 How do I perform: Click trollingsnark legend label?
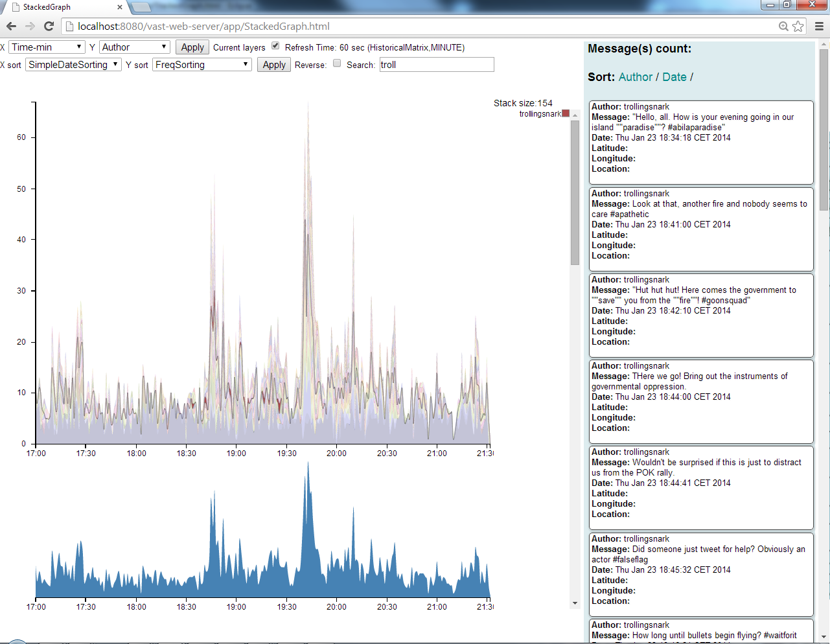coord(540,114)
